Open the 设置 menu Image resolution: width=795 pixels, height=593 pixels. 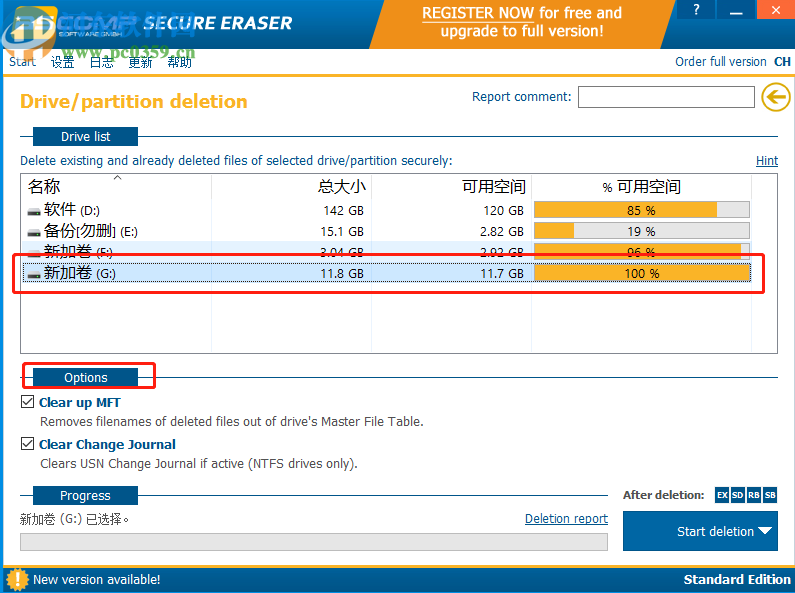(62, 62)
